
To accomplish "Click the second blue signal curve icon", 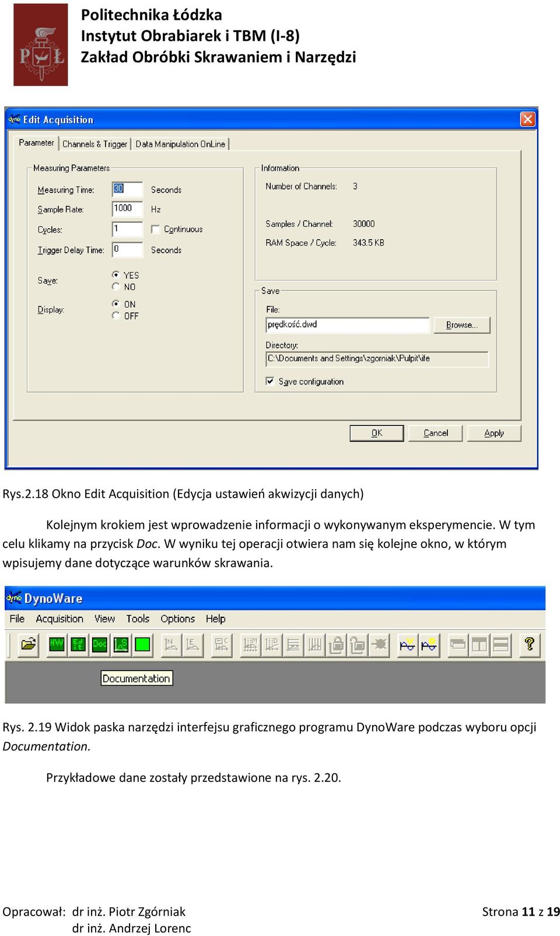I will [429, 644].
